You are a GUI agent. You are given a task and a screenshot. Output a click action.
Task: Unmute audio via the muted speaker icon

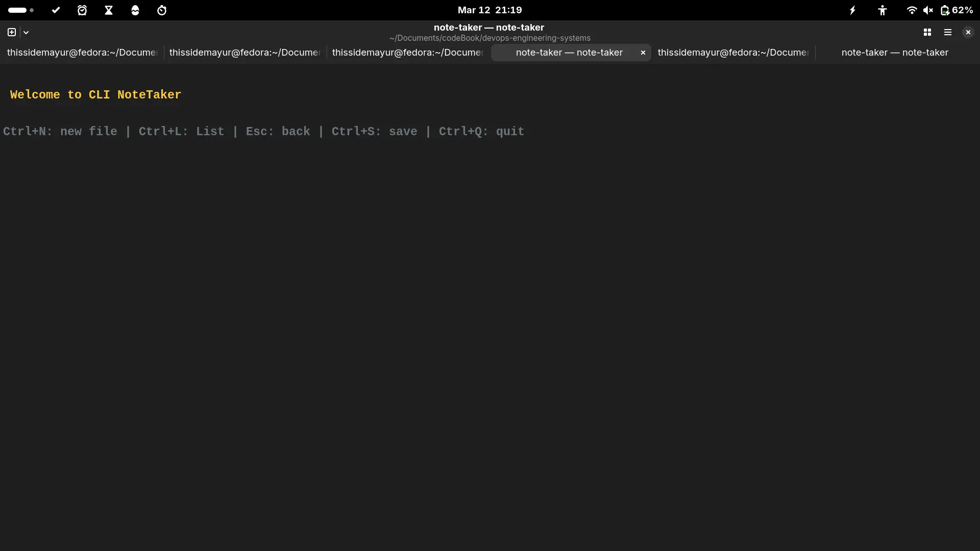tap(928, 10)
